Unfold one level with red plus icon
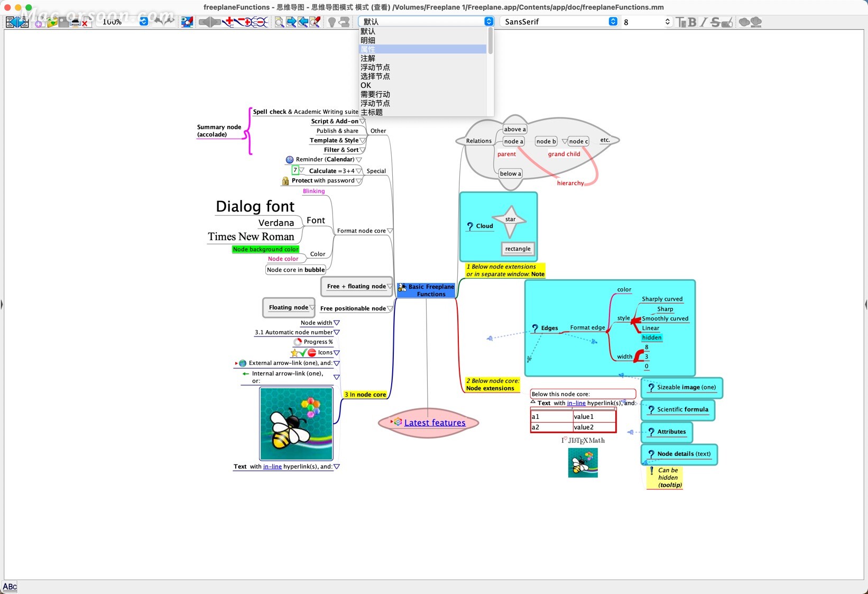The width and height of the screenshot is (868, 594). pos(228,22)
